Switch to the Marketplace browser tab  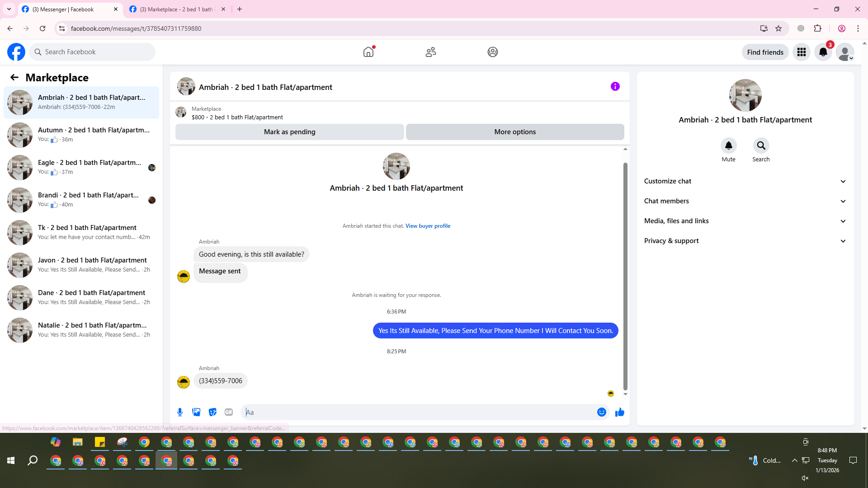click(176, 9)
